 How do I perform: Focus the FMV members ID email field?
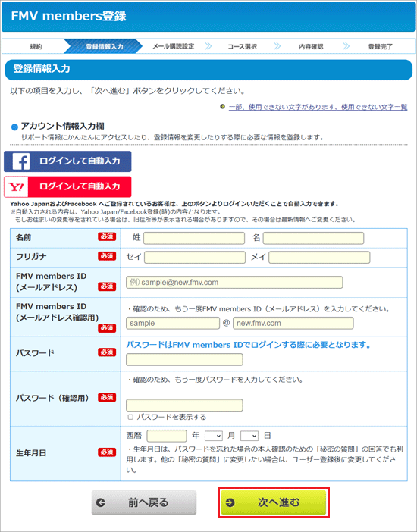[234, 282]
